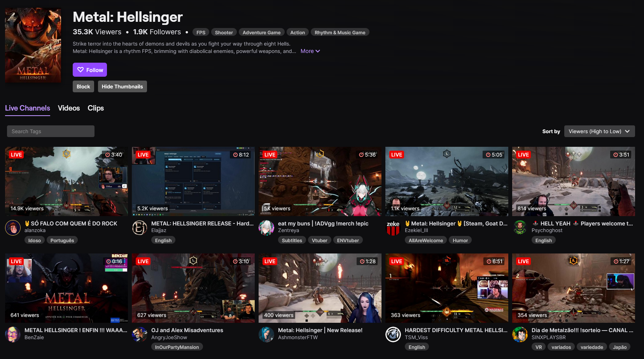Click the AngryJoeShow channel name
Viewport: 644px width, 359px height.
pos(169,337)
